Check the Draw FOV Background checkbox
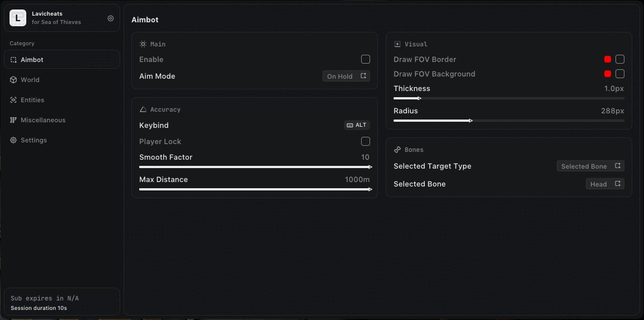The height and width of the screenshot is (320, 644). pyautogui.click(x=620, y=74)
